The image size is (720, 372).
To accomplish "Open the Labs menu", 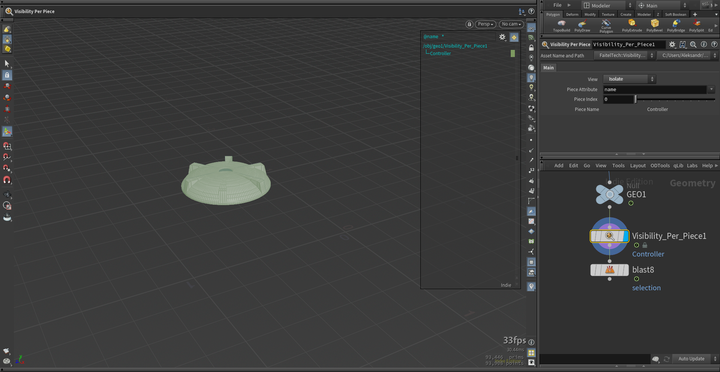I will click(692, 166).
